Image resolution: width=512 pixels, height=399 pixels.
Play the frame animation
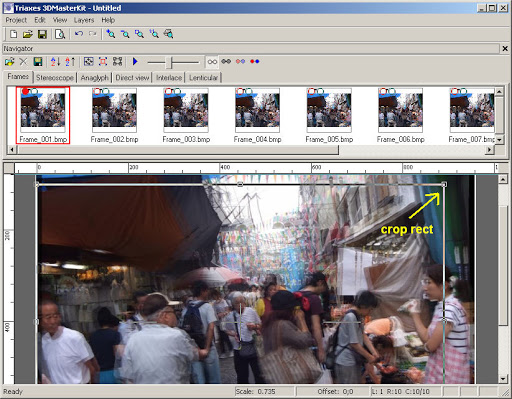point(135,62)
